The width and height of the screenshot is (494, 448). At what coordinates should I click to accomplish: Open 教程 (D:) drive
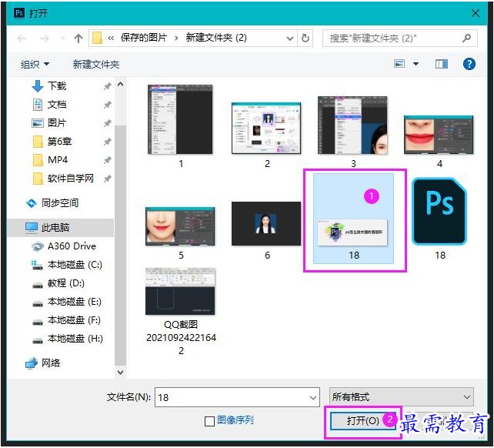66,283
